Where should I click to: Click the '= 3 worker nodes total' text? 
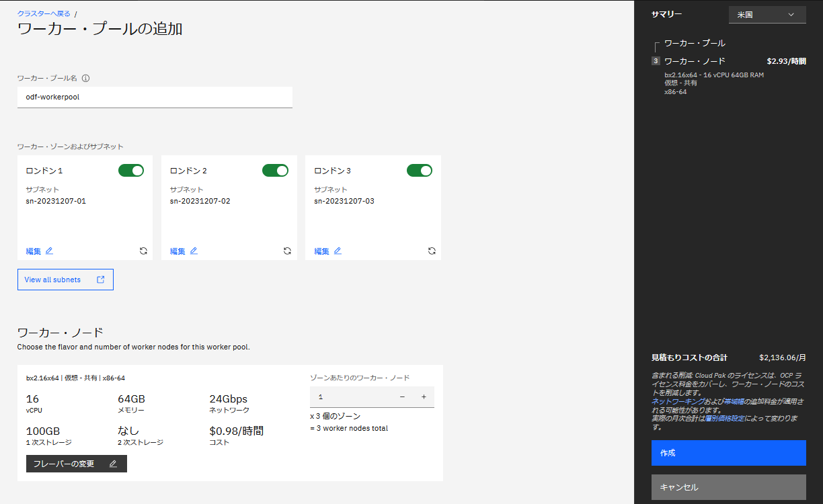tap(349, 428)
